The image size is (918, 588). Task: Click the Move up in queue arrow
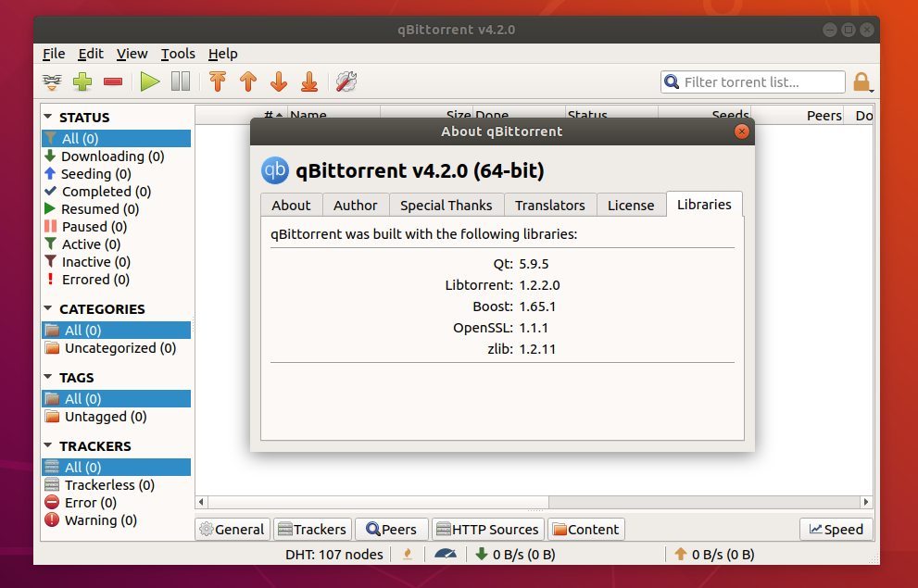coord(248,81)
